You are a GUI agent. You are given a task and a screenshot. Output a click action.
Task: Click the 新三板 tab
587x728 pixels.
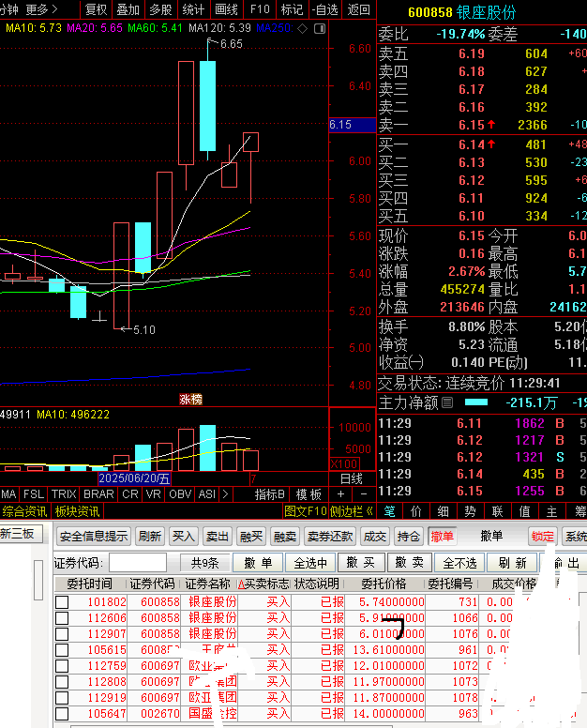point(19,534)
